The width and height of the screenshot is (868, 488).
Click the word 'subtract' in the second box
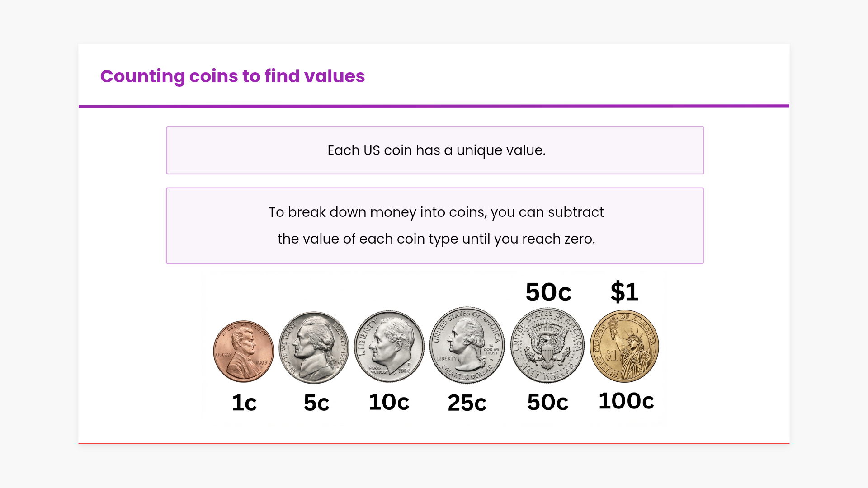point(576,212)
